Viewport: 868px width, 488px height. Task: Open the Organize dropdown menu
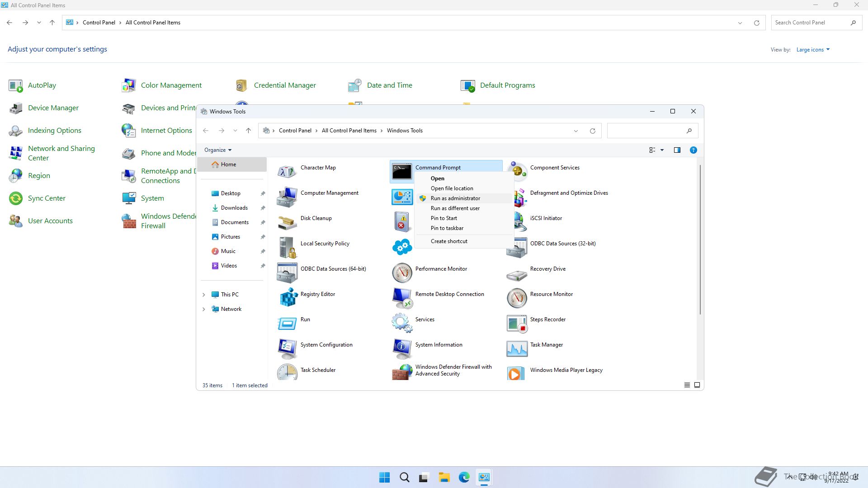click(218, 150)
